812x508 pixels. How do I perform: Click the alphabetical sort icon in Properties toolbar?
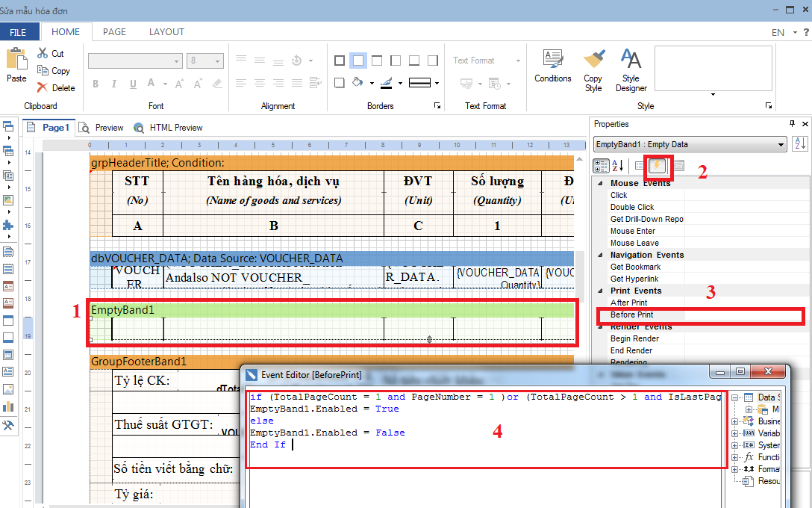click(617, 166)
